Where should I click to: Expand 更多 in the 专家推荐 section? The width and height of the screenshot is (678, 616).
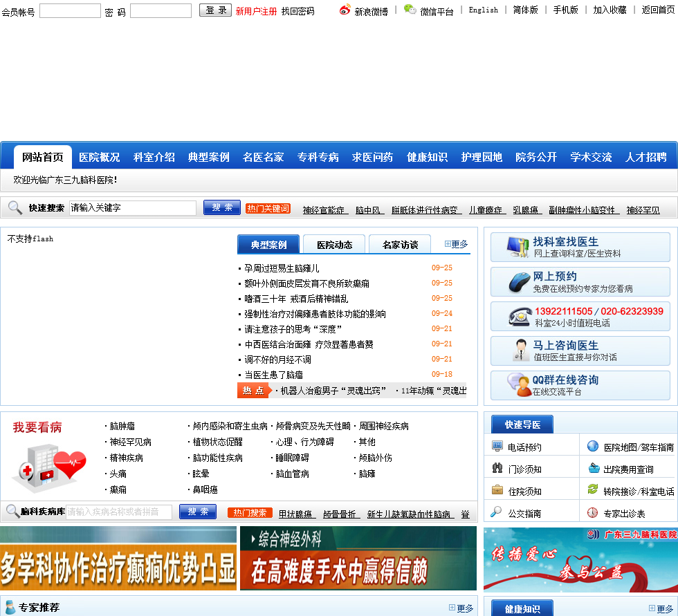[461, 608]
